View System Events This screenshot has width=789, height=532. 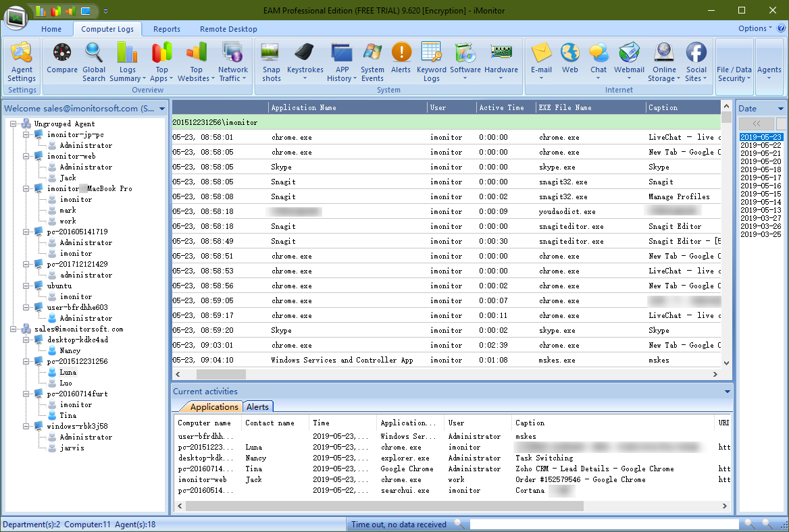click(372, 62)
